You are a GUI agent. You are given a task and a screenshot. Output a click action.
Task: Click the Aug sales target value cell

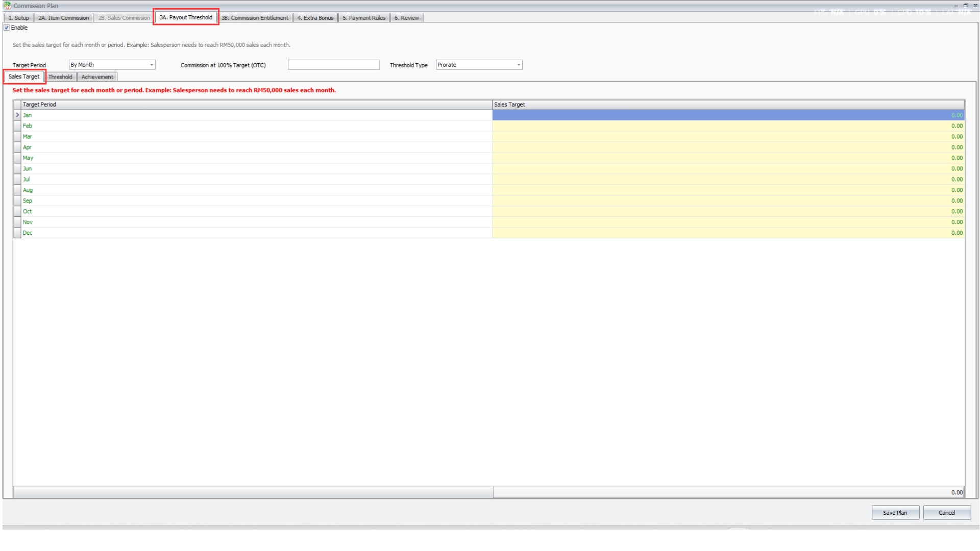(728, 190)
